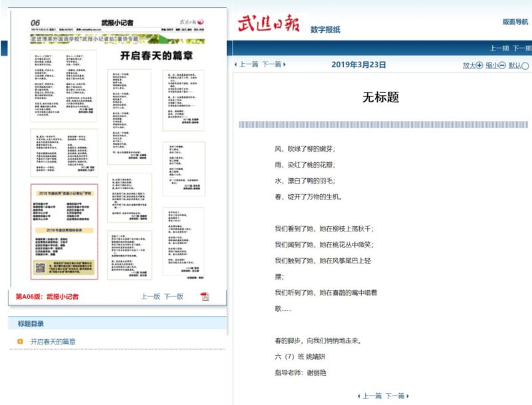Open 开启春天的篇章 in the title list
532x405 pixels.
(53, 342)
